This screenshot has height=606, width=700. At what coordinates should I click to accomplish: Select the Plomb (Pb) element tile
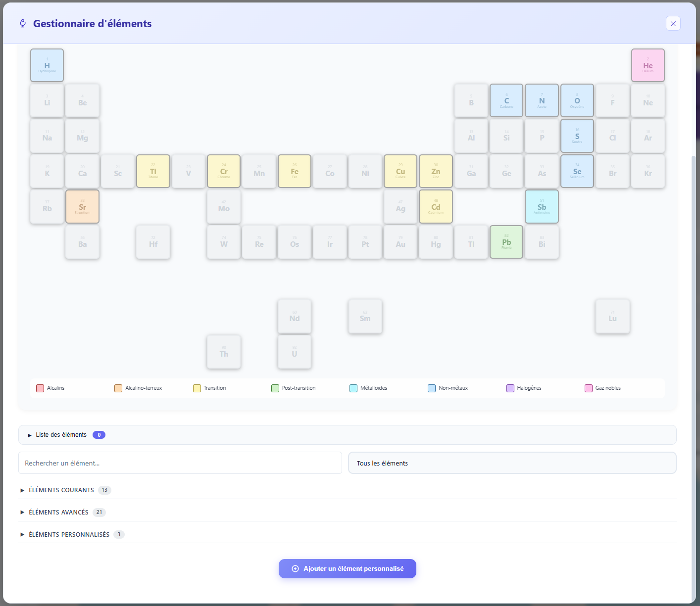click(506, 242)
